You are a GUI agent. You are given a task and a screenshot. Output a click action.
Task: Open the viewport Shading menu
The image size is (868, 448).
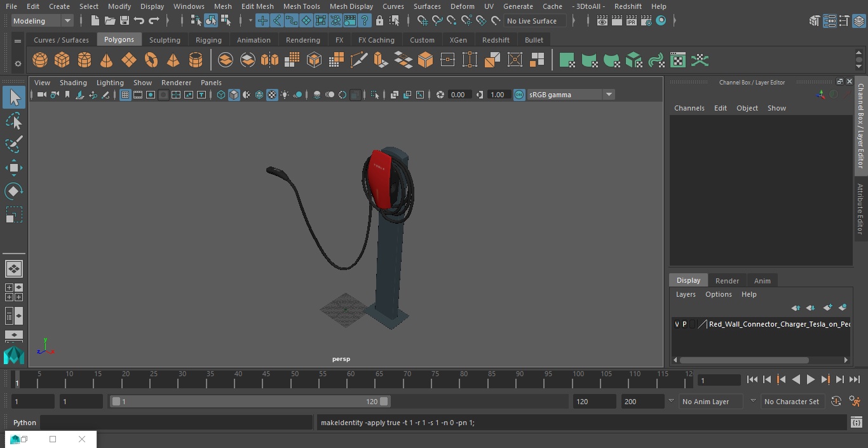pyautogui.click(x=73, y=83)
